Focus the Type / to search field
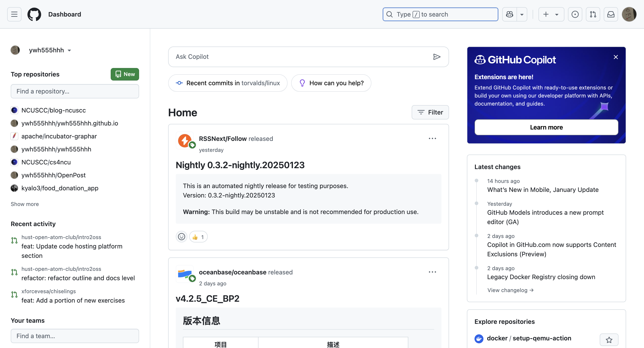Image resolution: width=644 pixels, height=348 pixels. click(440, 14)
